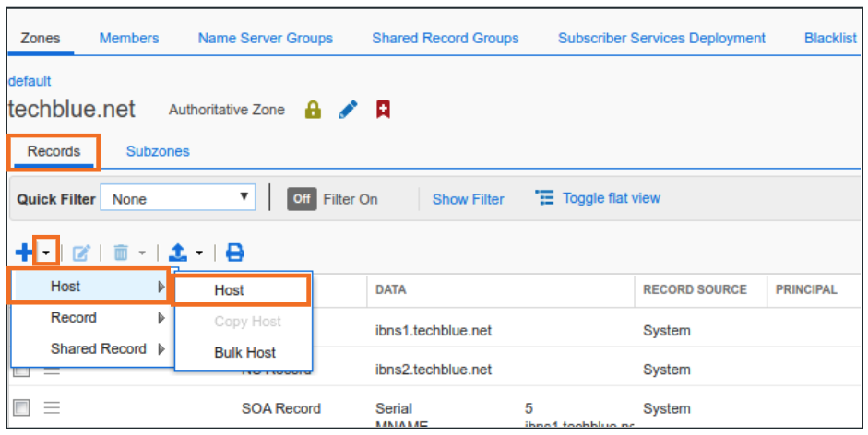Expand the Add dropdown arrow next to plus
The image size is (868, 435).
click(x=46, y=252)
